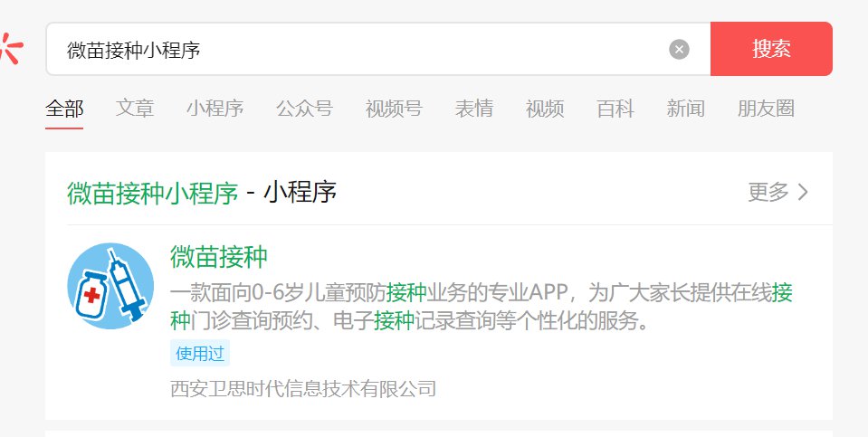Switch to the 表情 tab
This screenshot has width=868, height=437.
coord(474,109)
